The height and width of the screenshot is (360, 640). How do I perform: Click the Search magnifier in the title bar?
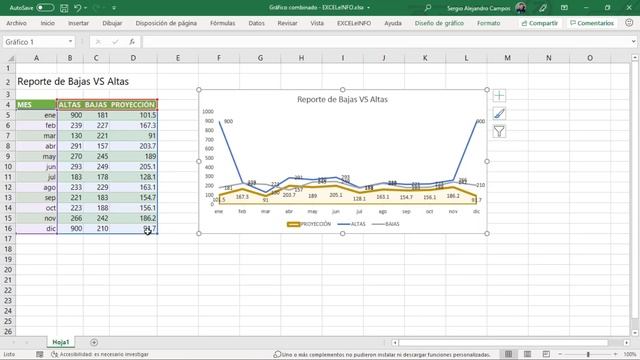(x=427, y=8)
